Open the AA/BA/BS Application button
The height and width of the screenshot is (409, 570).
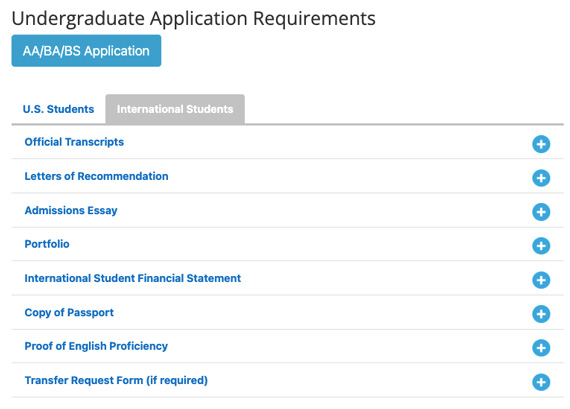point(86,51)
